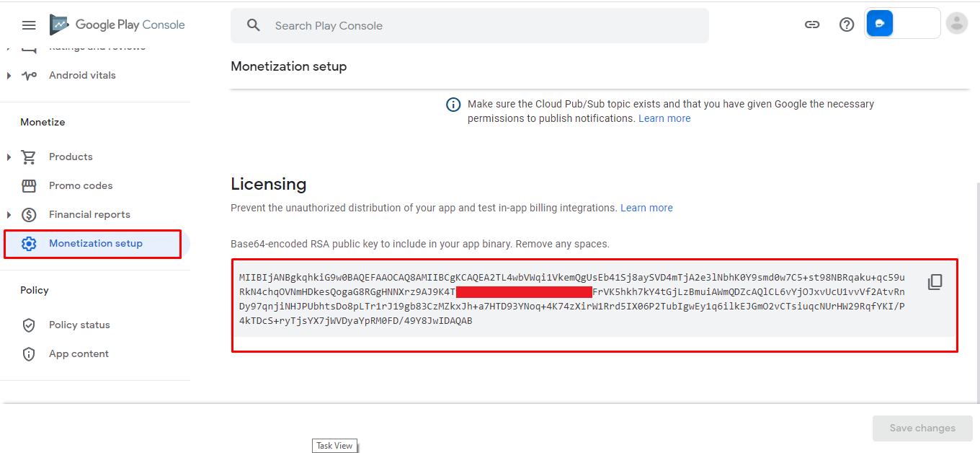This screenshot has width=980, height=453.
Task: Expand the Products tree arrow
Action: coord(9,157)
